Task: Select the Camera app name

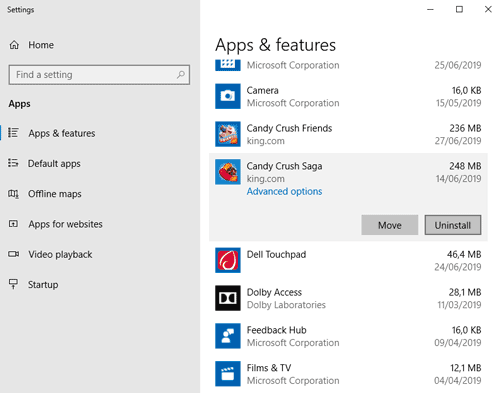Action: tap(262, 90)
